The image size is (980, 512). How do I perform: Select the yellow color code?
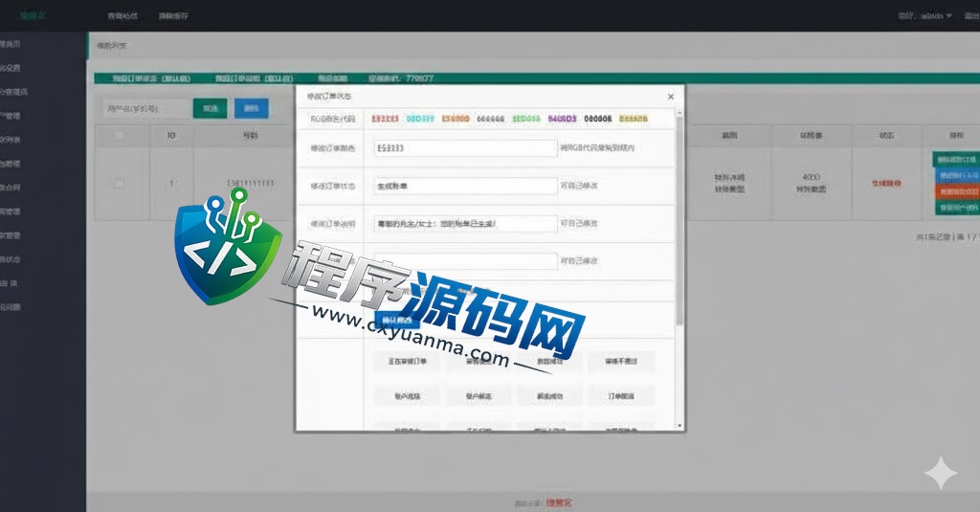pos(634,119)
